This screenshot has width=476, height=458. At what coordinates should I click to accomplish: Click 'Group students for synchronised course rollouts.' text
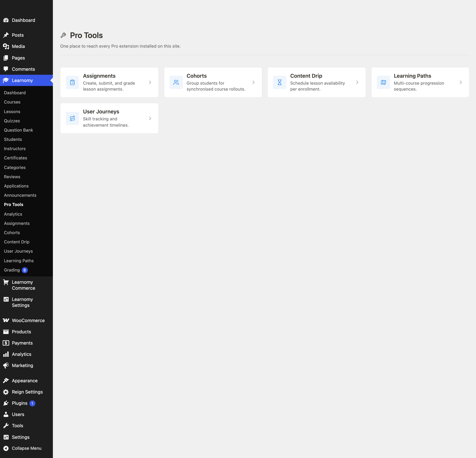[x=216, y=86]
